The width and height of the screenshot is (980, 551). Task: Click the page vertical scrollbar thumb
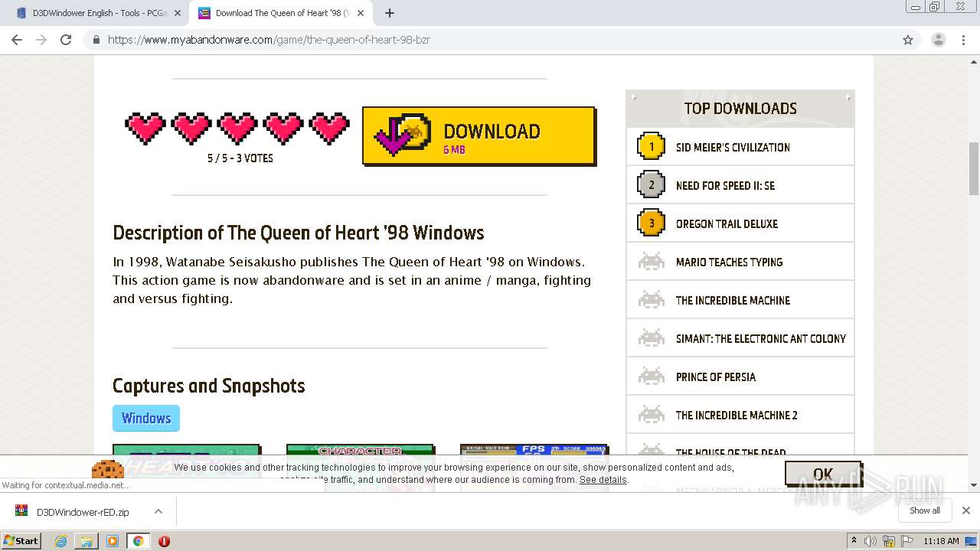tap(974, 168)
